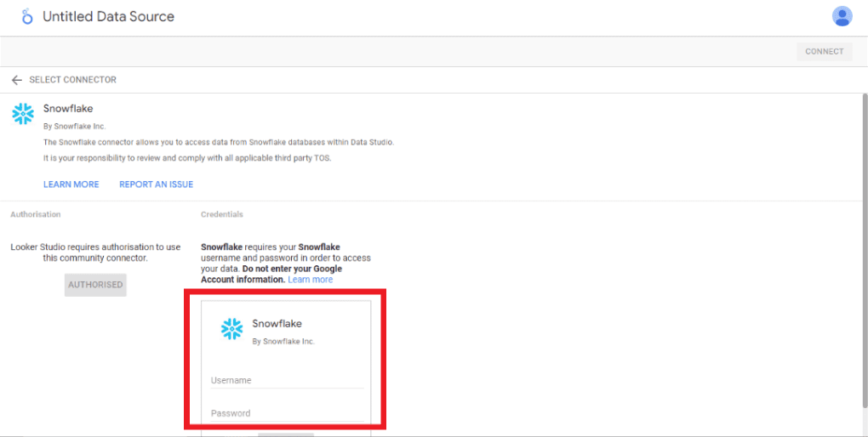Viewport: 868px width, 437px height.
Task: Click the back arrow beside Select Connector
Action: [x=17, y=80]
